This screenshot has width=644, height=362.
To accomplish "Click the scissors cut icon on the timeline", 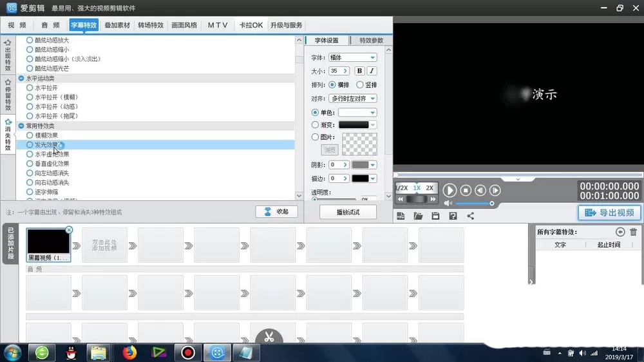I will pos(269,337).
